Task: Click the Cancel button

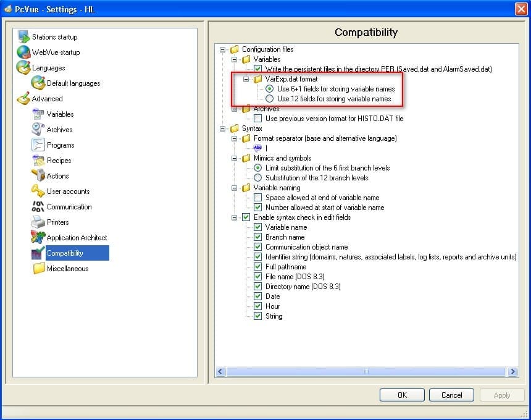Action: pyautogui.click(x=451, y=395)
